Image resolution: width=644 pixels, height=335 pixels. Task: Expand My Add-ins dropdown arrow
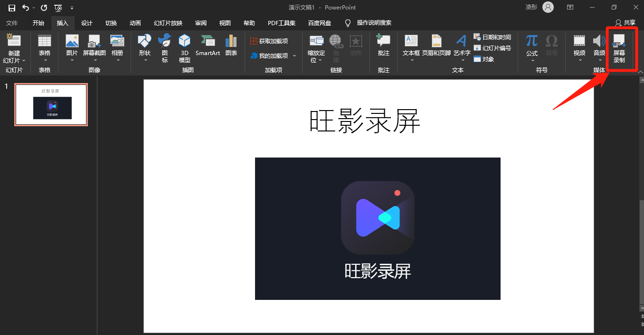pyautogui.click(x=294, y=56)
